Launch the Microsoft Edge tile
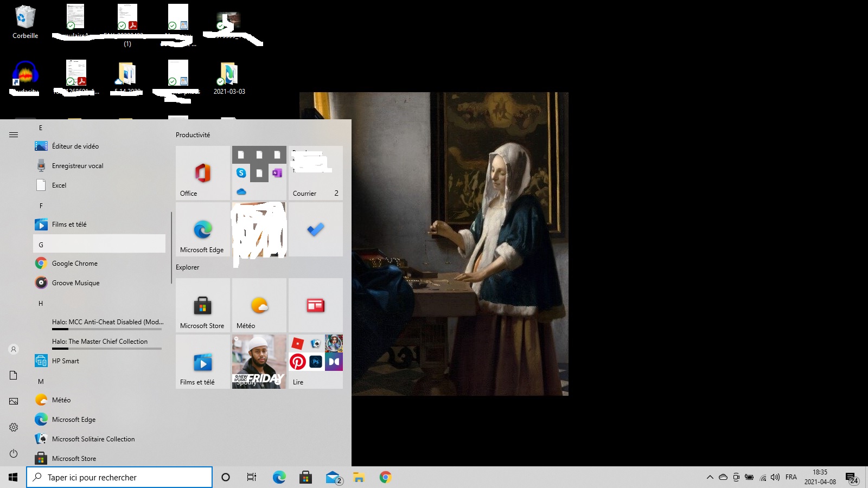The width and height of the screenshot is (868, 488). pos(203,229)
